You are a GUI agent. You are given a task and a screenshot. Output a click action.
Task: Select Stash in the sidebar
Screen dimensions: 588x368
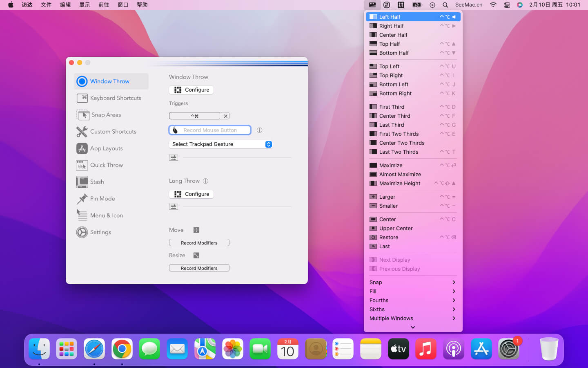(x=97, y=182)
